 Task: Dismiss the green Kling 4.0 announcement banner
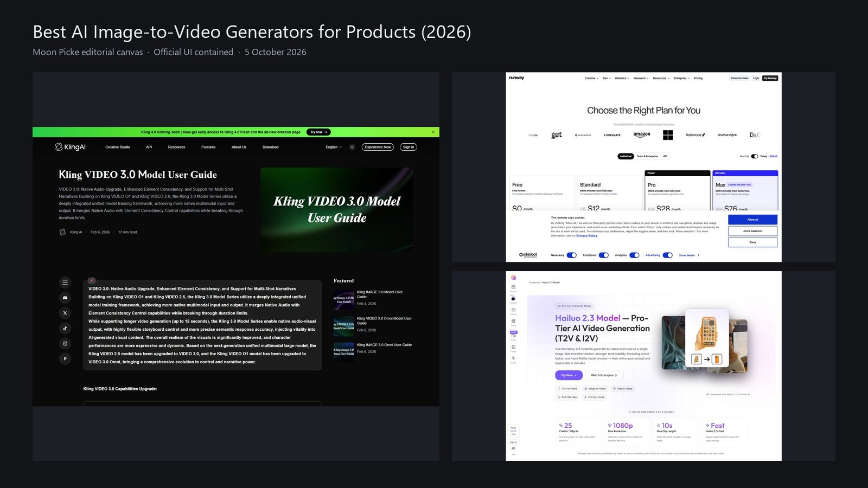(433, 132)
